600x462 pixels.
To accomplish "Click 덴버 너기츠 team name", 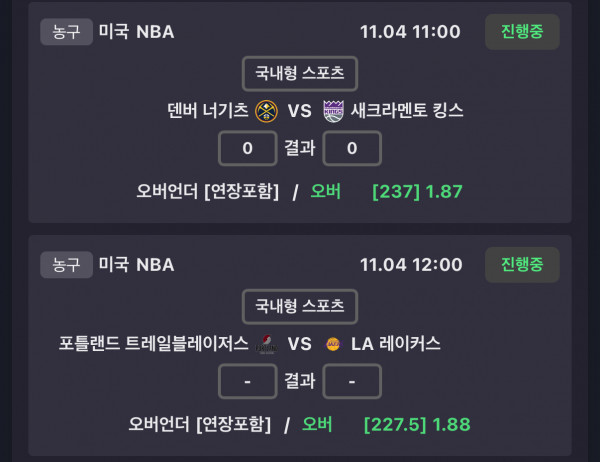I will 208,110.
